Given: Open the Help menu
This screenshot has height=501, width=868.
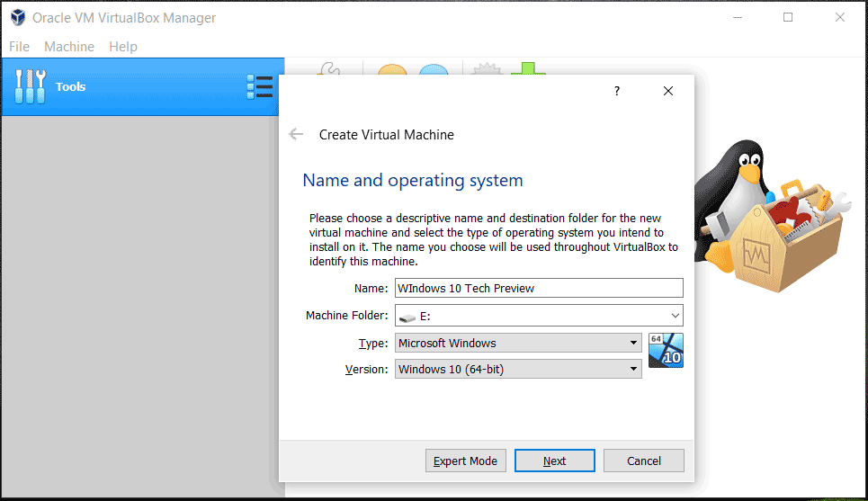Looking at the screenshot, I should pos(123,47).
